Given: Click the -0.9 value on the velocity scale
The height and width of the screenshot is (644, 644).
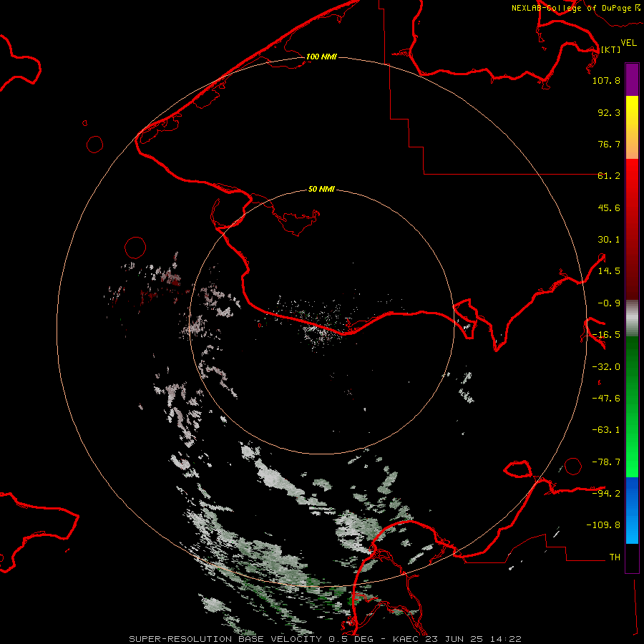Looking at the screenshot, I should click(x=609, y=303).
